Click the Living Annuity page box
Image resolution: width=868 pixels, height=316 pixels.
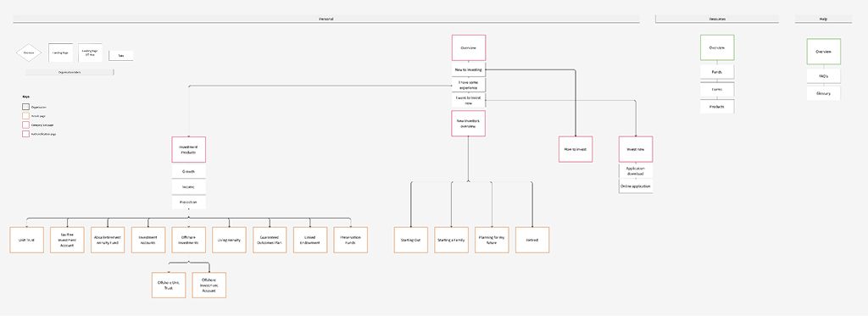click(229, 241)
